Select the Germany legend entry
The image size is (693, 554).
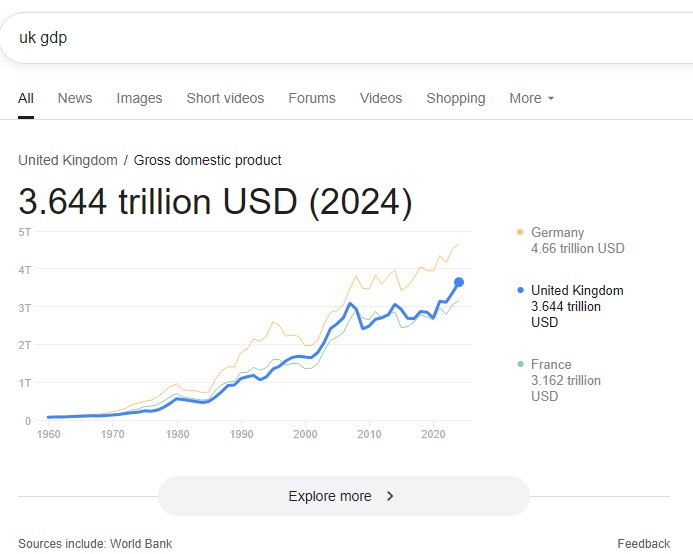click(577, 240)
